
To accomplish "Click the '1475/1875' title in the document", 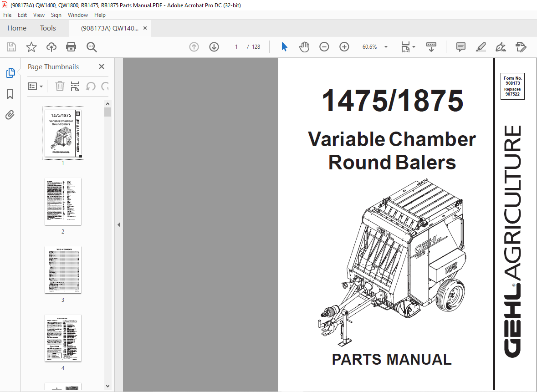I will click(393, 101).
